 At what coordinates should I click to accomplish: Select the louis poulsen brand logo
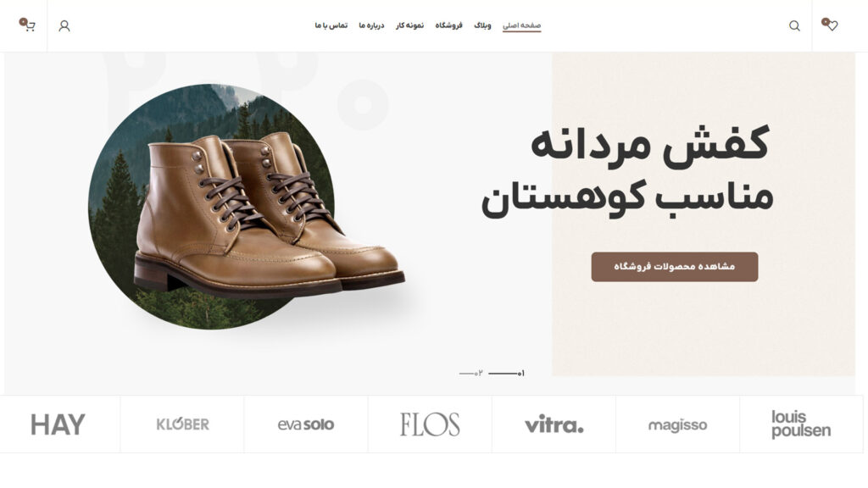[801, 424]
